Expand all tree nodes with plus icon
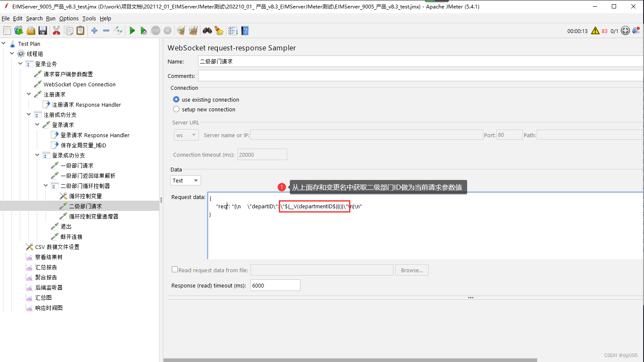 94,30
